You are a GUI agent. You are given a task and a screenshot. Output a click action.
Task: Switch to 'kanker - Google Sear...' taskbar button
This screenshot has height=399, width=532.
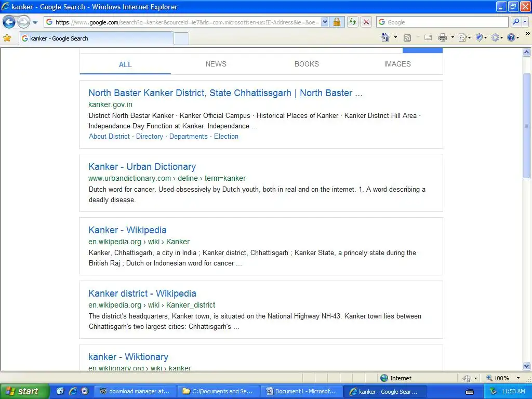[385, 391]
